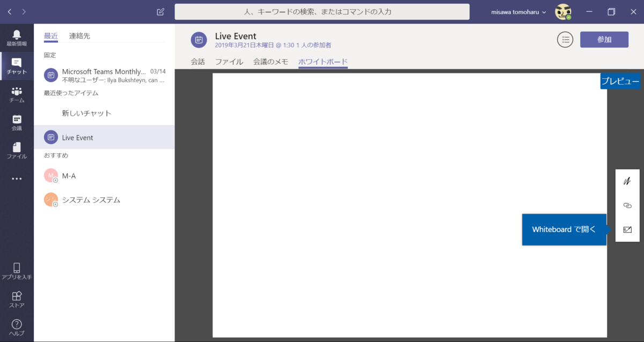Select the Live Event chat item

tap(104, 137)
